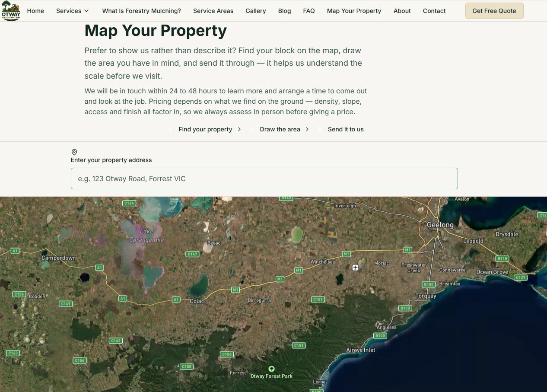
Task: Click the Winchelsea label on the map
Action: (x=323, y=262)
